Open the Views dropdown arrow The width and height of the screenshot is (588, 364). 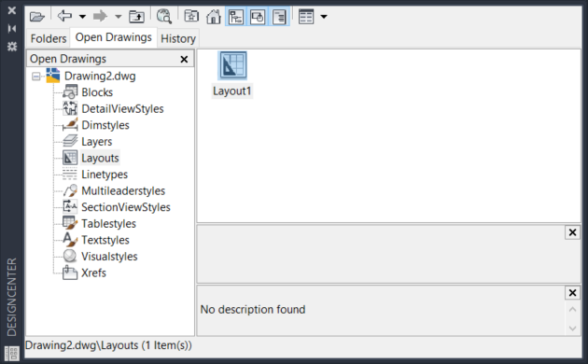point(324,17)
